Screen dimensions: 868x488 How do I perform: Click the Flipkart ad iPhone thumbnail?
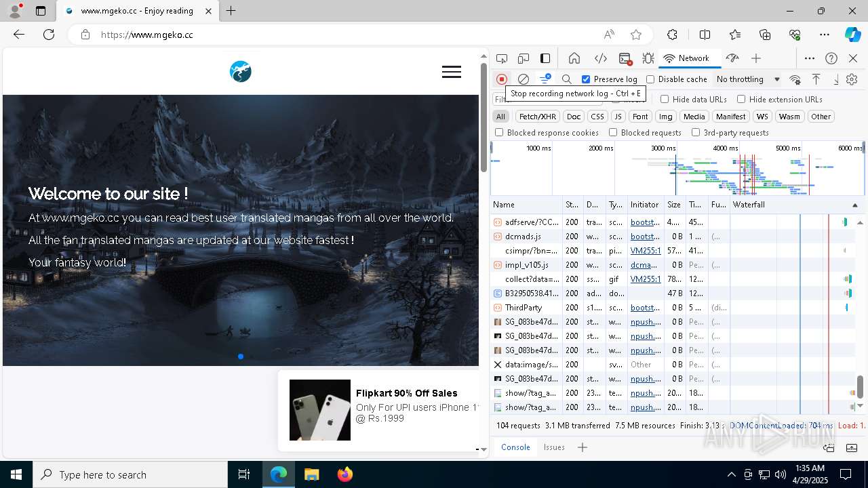point(320,410)
